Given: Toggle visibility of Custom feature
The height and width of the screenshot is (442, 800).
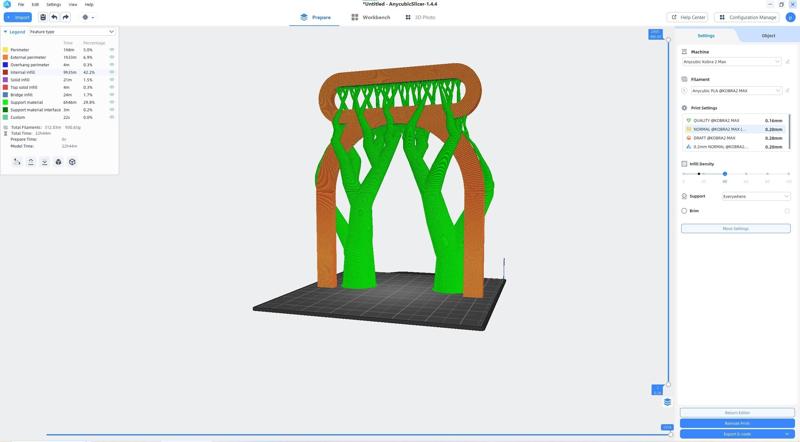Looking at the screenshot, I should point(111,117).
